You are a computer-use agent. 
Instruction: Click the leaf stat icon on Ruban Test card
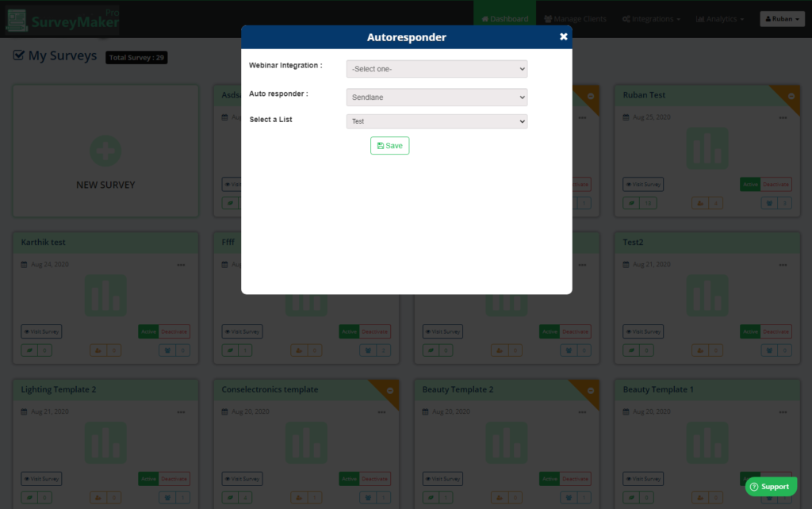pyautogui.click(x=631, y=203)
